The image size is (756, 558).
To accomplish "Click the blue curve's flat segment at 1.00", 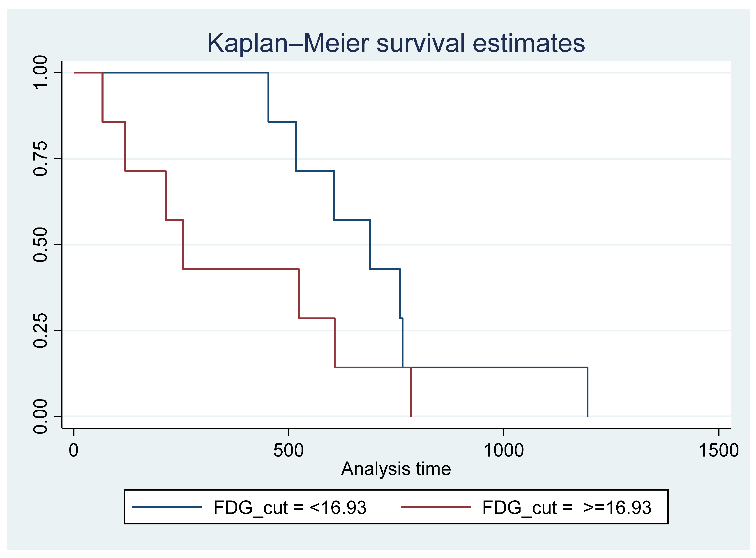I will 186,72.
